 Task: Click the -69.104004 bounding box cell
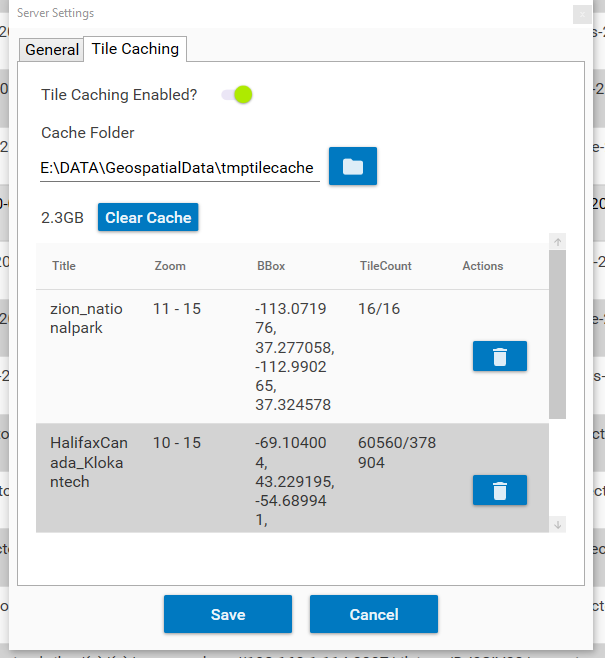pos(295,481)
